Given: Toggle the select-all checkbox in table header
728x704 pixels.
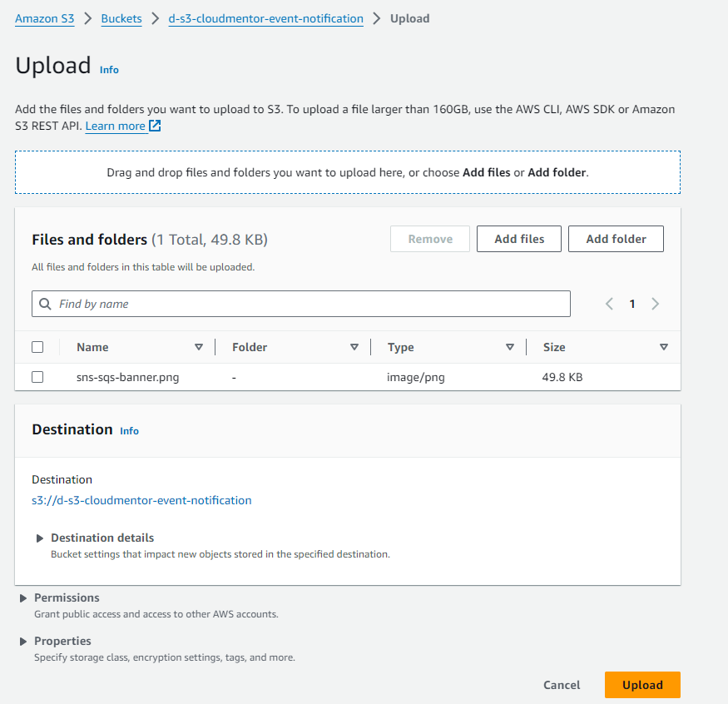Looking at the screenshot, I should click(x=37, y=347).
